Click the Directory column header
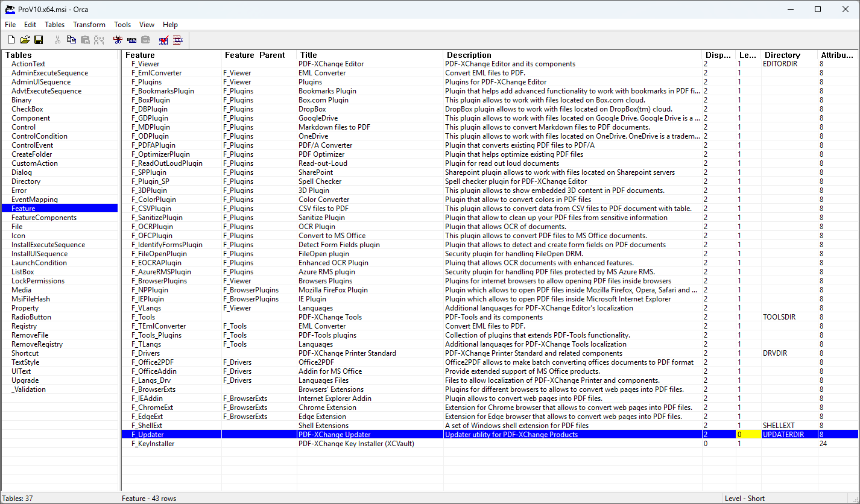The height and width of the screenshot is (504, 860). tap(789, 55)
